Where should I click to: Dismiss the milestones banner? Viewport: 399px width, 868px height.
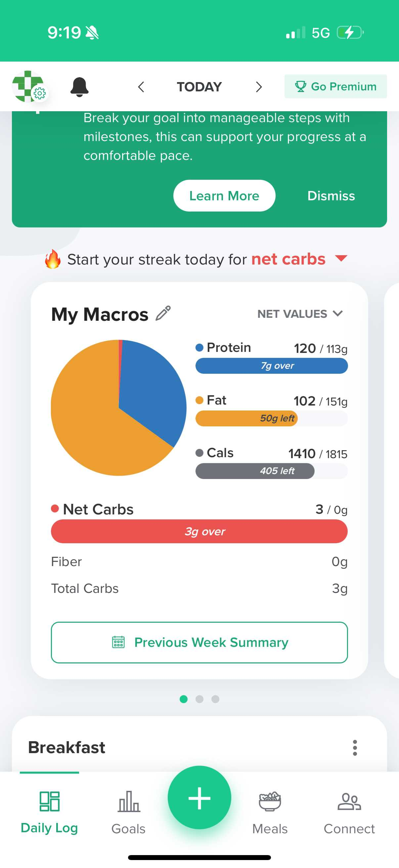click(331, 196)
